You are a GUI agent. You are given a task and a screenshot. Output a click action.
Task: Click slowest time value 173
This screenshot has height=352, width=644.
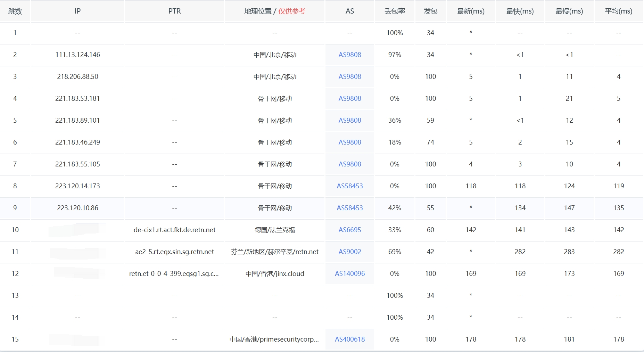point(569,273)
